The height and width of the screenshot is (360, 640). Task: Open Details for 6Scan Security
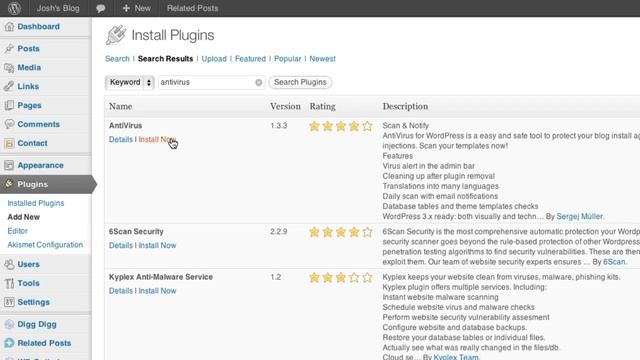click(x=121, y=246)
